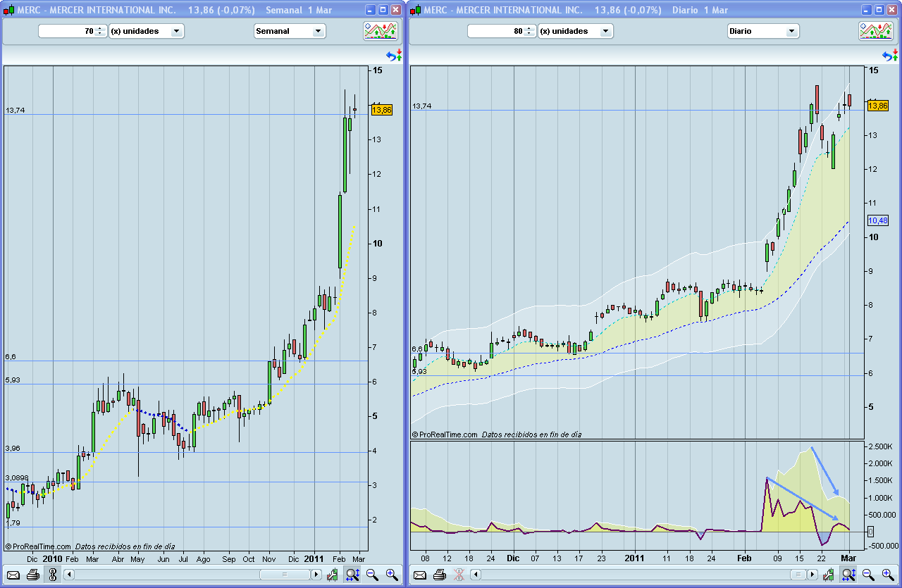The image size is (902, 588).
Task: Click the 5,93 level label on the weekly chart
Action: coord(13,380)
